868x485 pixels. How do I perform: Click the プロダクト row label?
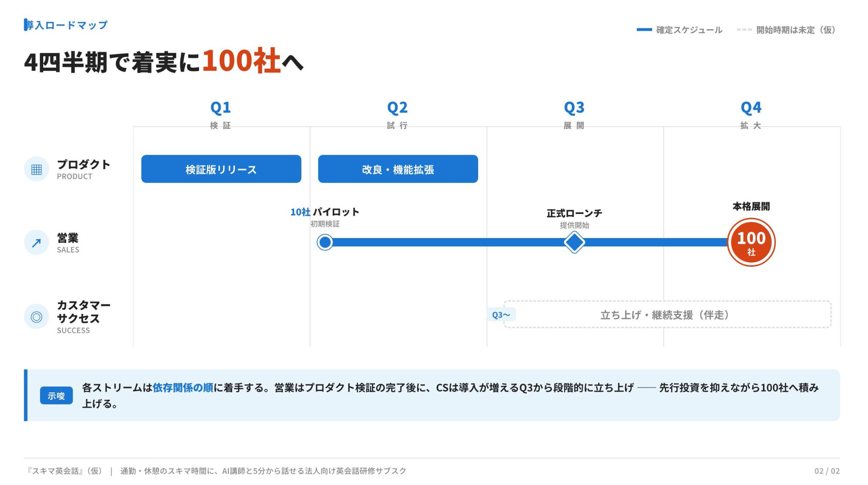83,164
